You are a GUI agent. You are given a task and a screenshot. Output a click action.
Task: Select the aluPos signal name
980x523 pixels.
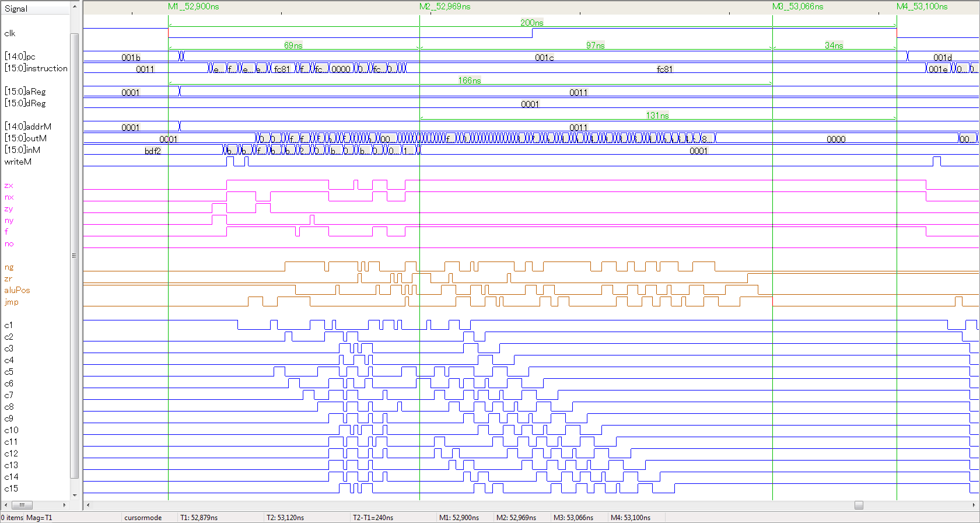pyautogui.click(x=17, y=290)
